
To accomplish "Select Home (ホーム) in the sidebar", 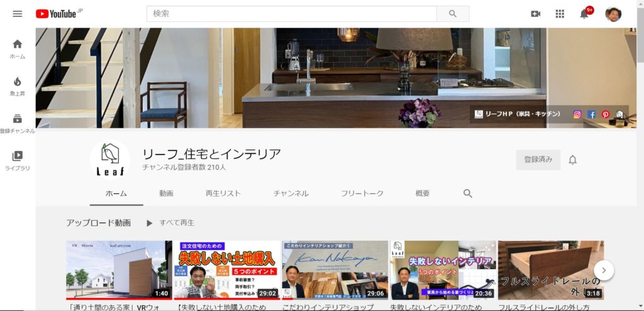I will [x=17, y=49].
